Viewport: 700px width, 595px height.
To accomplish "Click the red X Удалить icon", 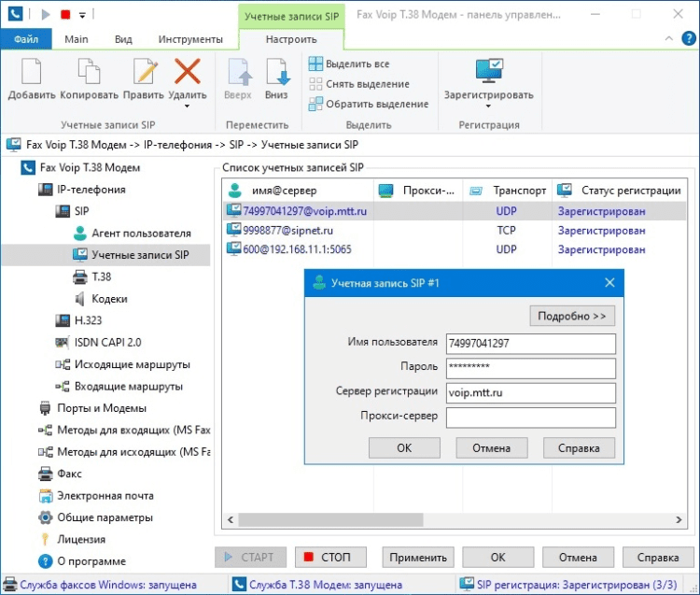I will coord(188,73).
